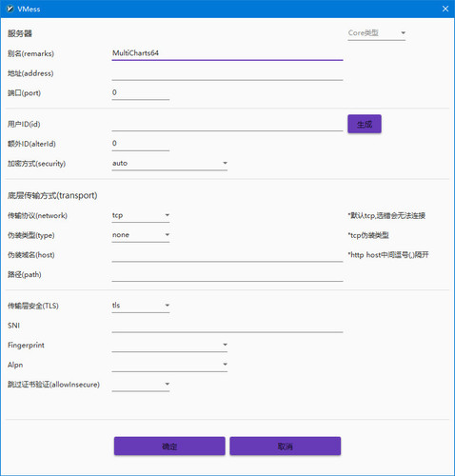Open the 加密方式(security) auto dropdown
Viewport: 455px width, 476px height.
(169, 164)
